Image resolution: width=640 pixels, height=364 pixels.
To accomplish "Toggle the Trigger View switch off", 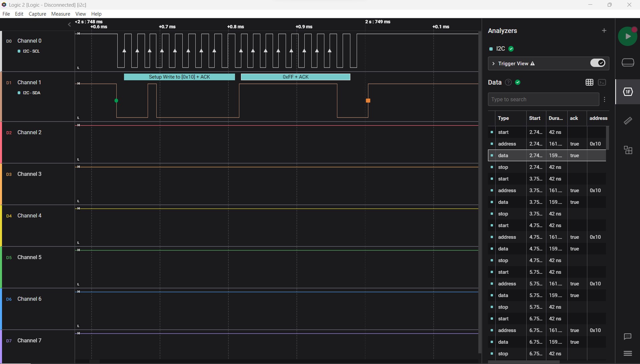I will point(598,63).
